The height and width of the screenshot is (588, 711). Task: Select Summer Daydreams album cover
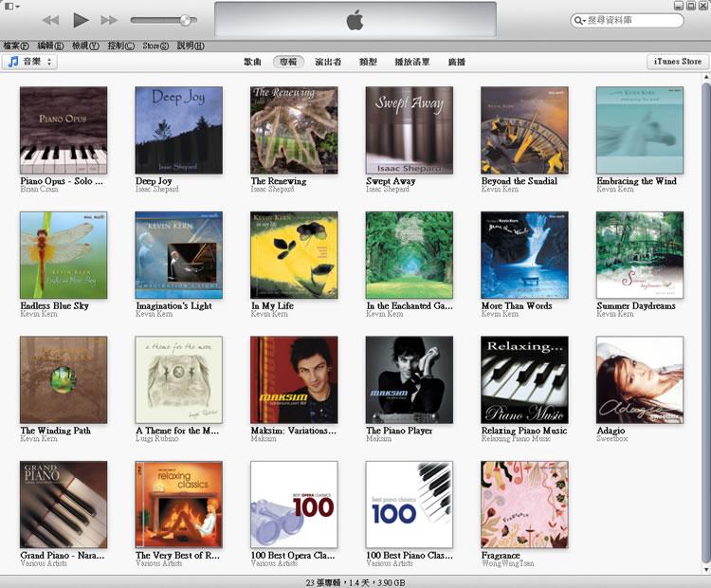pyautogui.click(x=640, y=255)
